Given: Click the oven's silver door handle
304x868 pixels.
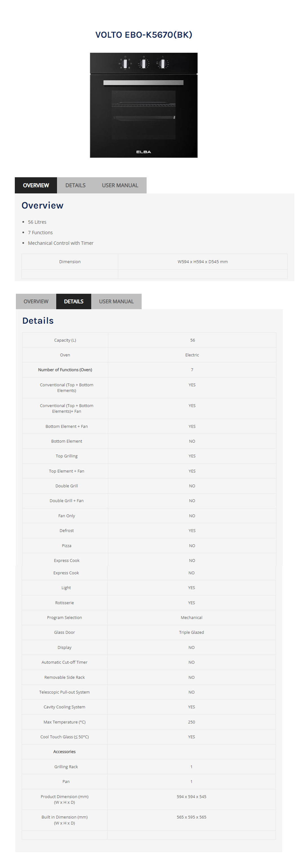Looking at the screenshot, I should (x=143, y=83).
